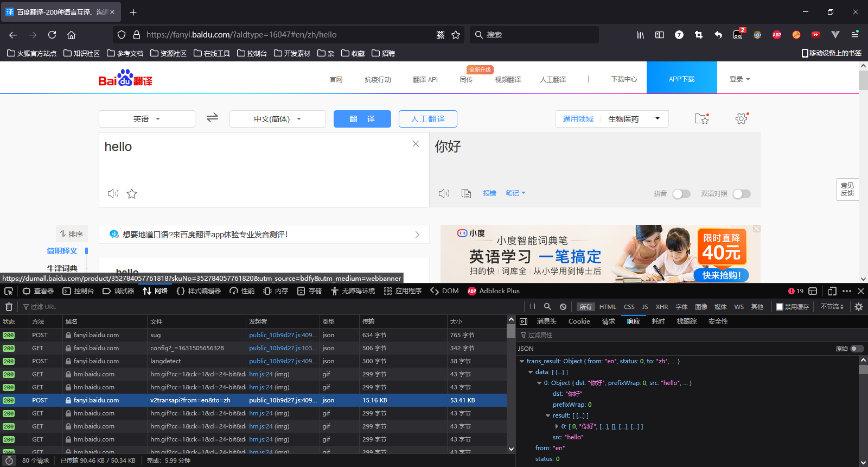Reload the page in Firefox
The height and width of the screenshot is (467, 868).
click(52, 35)
